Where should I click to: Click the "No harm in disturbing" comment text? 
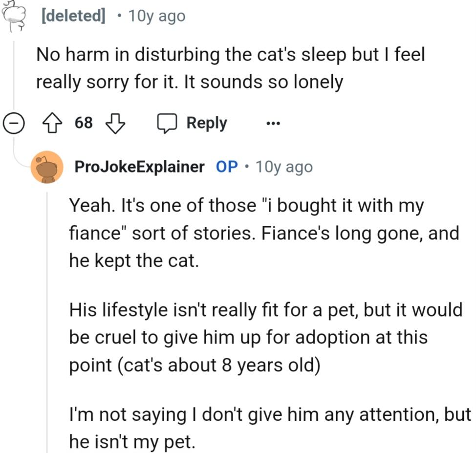[230, 68]
